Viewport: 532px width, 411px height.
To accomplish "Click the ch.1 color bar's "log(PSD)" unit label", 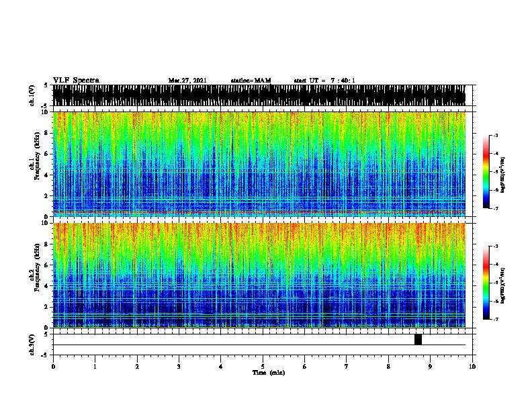I will pos(502,175).
